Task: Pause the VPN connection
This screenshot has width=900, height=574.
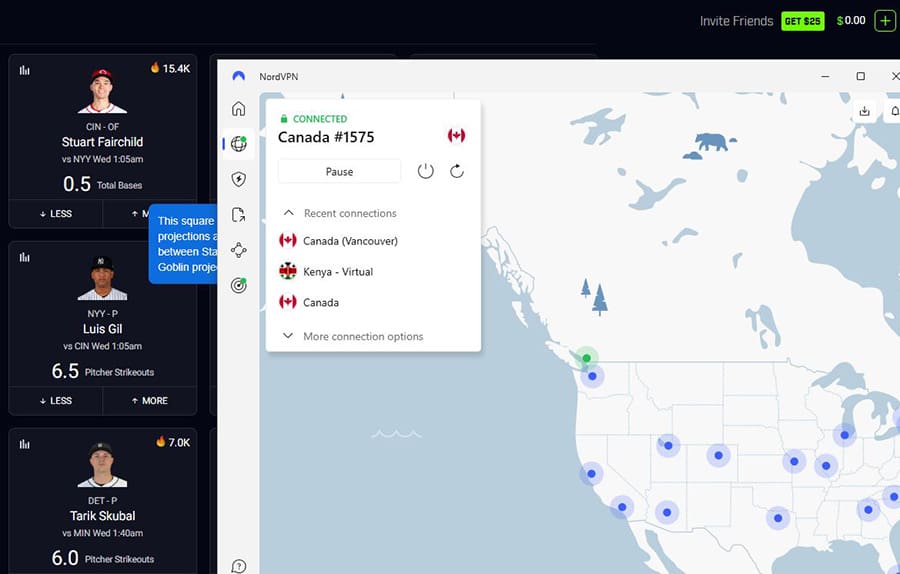Action: 339,171
